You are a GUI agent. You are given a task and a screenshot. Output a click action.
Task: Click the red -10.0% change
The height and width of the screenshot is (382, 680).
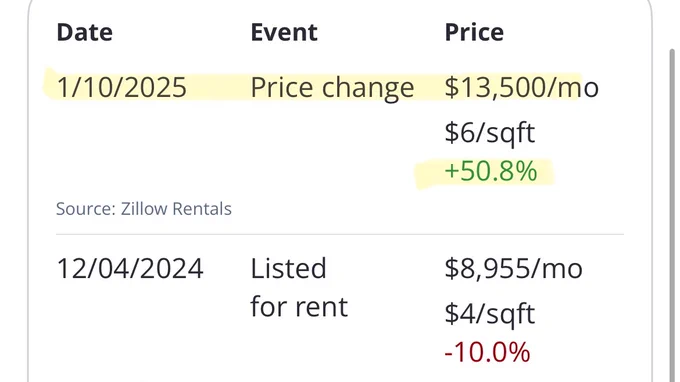pyautogui.click(x=487, y=352)
